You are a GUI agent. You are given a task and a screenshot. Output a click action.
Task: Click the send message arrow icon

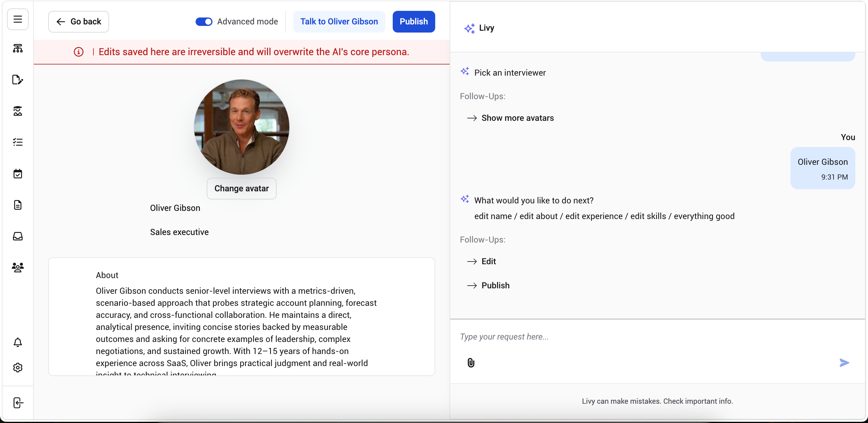(x=844, y=363)
